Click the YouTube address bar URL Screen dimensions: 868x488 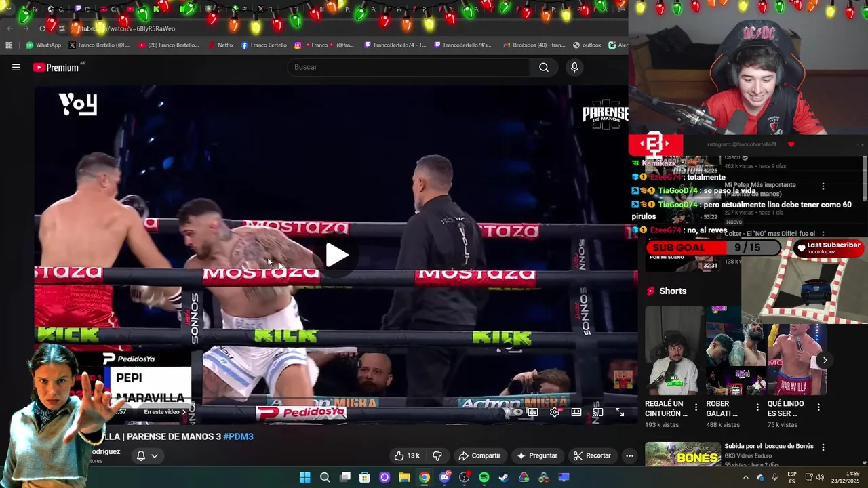click(x=129, y=28)
